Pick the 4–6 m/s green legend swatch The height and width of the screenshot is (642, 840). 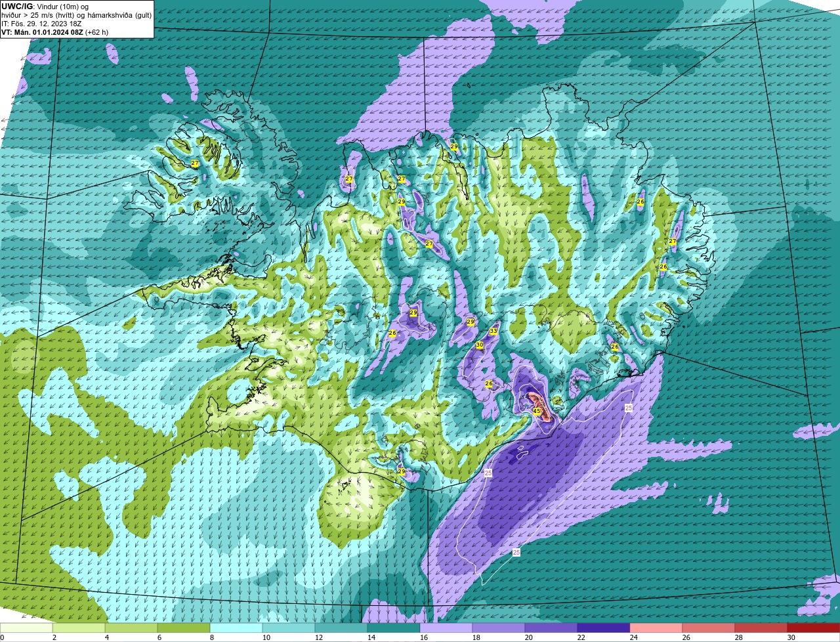pos(131,628)
